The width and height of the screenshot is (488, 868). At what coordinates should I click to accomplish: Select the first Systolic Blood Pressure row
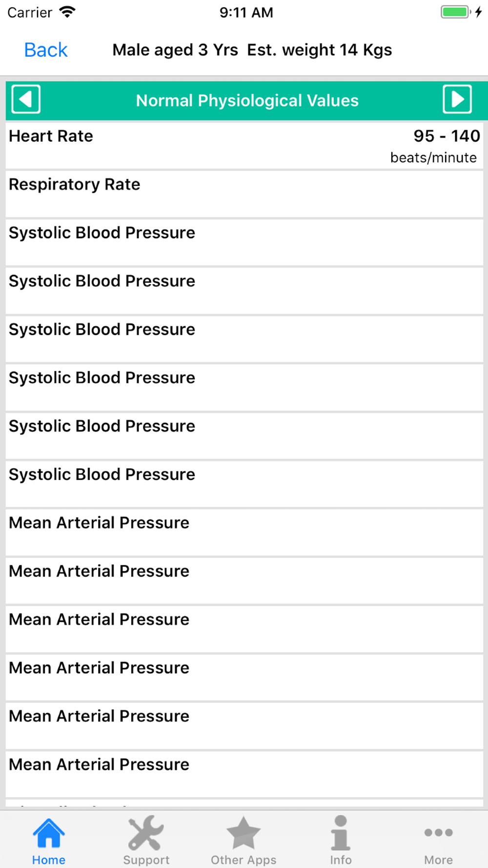(x=244, y=242)
